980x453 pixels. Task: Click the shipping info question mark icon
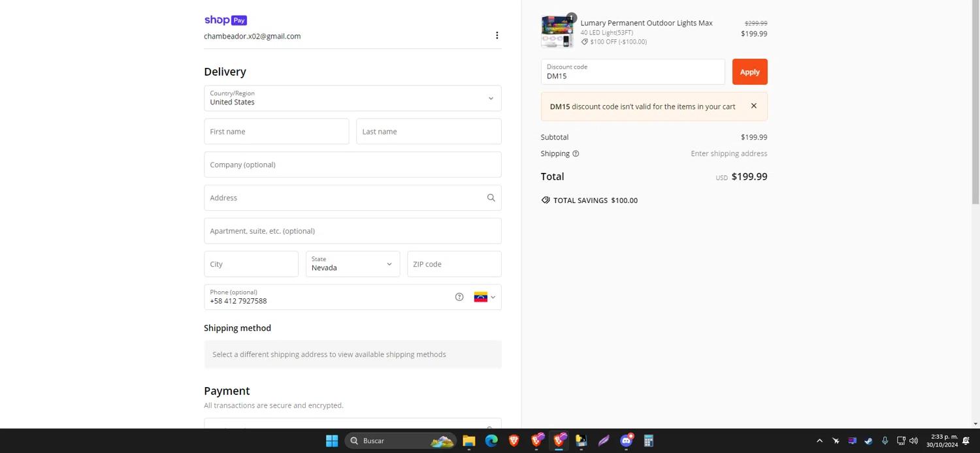coord(576,154)
